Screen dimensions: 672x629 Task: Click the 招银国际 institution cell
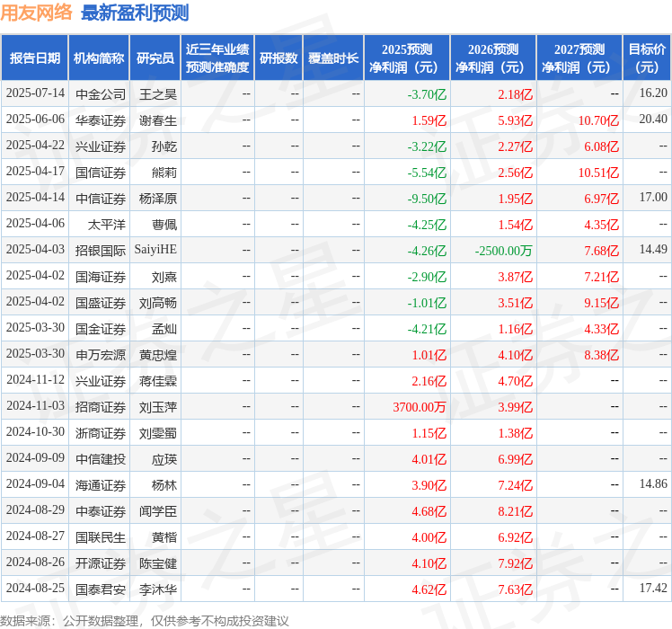pyautogui.click(x=100, y=250)
